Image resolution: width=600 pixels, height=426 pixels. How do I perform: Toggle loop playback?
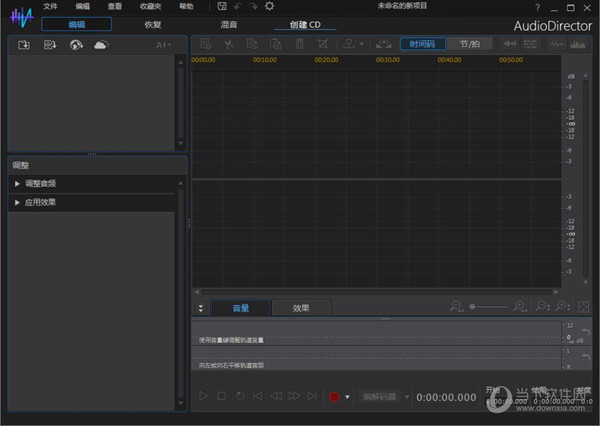[240, 396]
